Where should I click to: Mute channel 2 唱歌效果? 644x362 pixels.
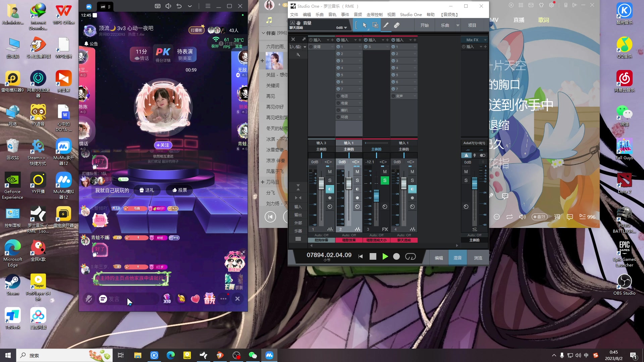point(357,172)
